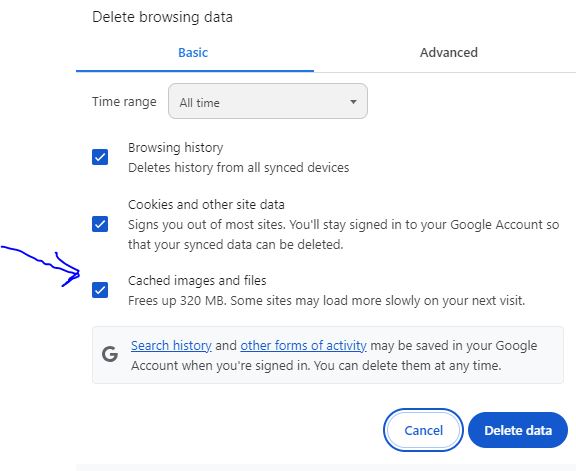Click 'Deletes history from all synced devices' text
The image size is (576, 471).
pos(238,168)
